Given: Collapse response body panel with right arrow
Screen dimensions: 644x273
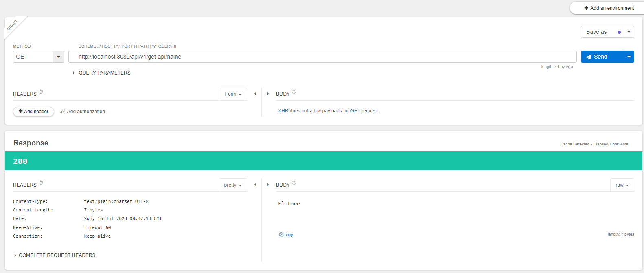Looking at the screenshot, I should point(267,185).
